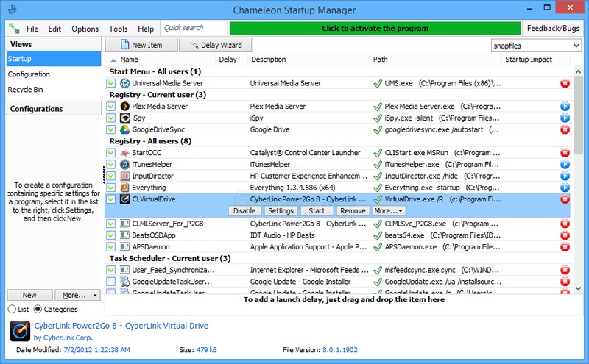Open the More dropdown for CLVirtualDrive
This screenshot has width=589, height=364.
point(389,211)
